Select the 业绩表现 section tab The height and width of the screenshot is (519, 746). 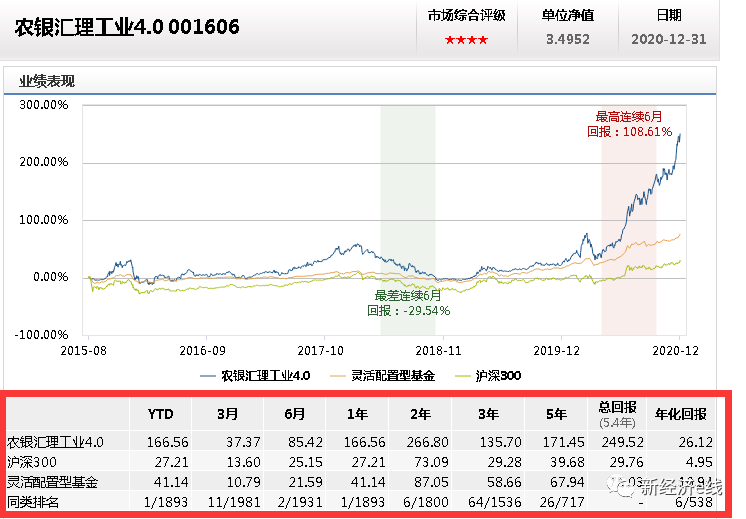47,81
